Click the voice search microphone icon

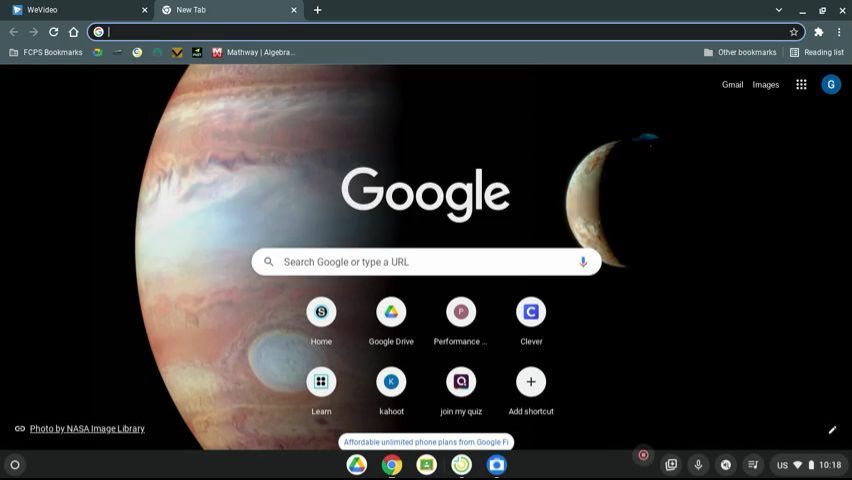pos(583,262)
